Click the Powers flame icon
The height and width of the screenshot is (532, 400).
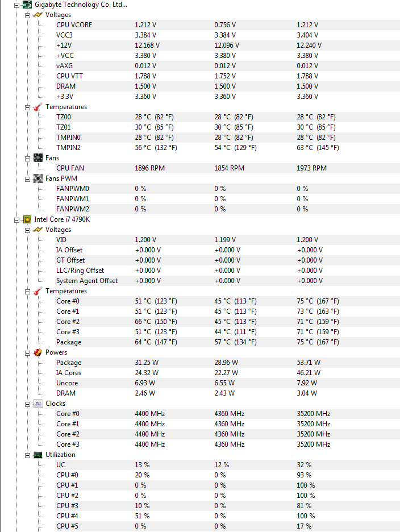38,352
